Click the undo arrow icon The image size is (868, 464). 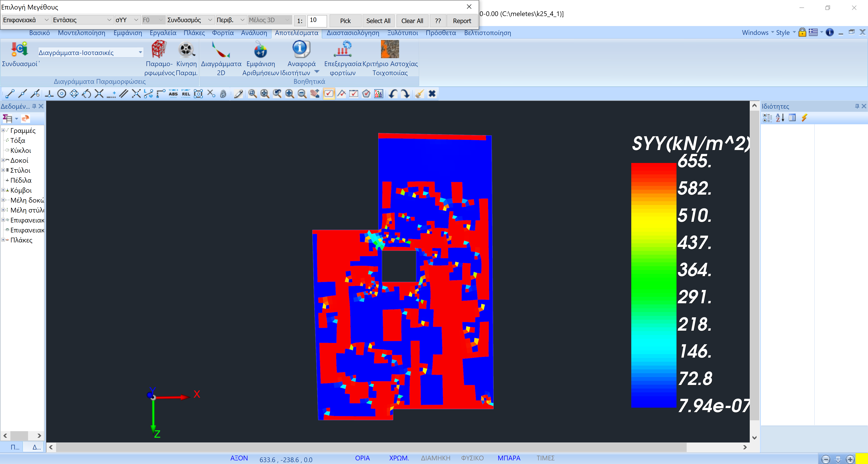point(393,94)
